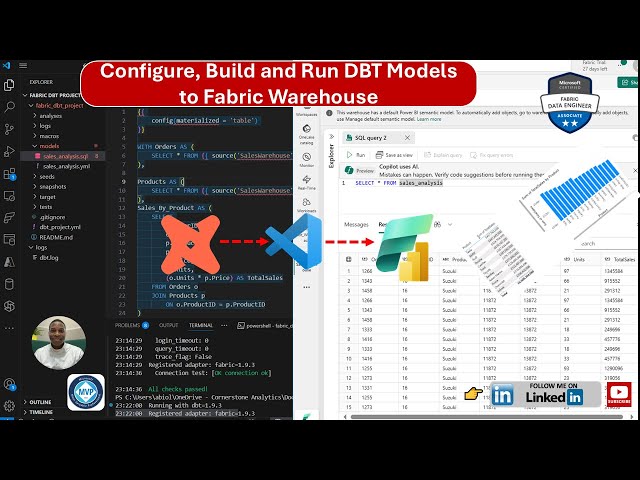Open the Manage gear icon in VS Code
The height and width of the screenshot is (480, 640).
(x=9, y=406)
